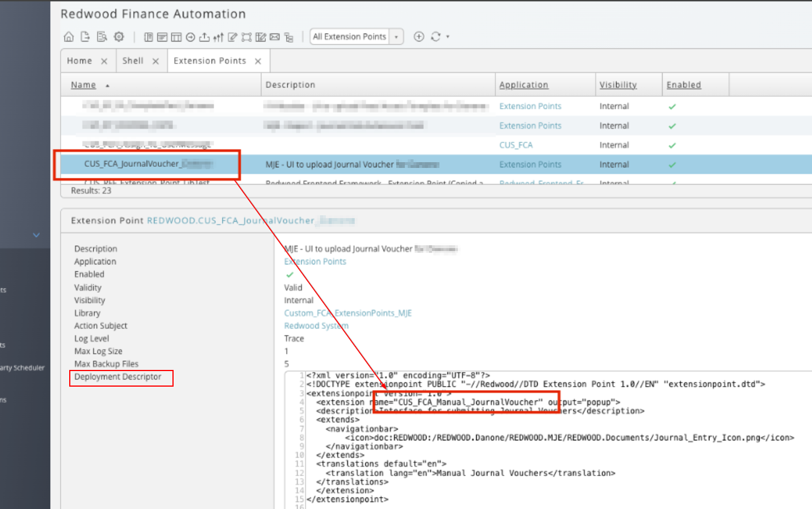Screen dimensions: 812x509
Task: Click inside the XML deployment descriptor editor
Action: tap(548, 440)
